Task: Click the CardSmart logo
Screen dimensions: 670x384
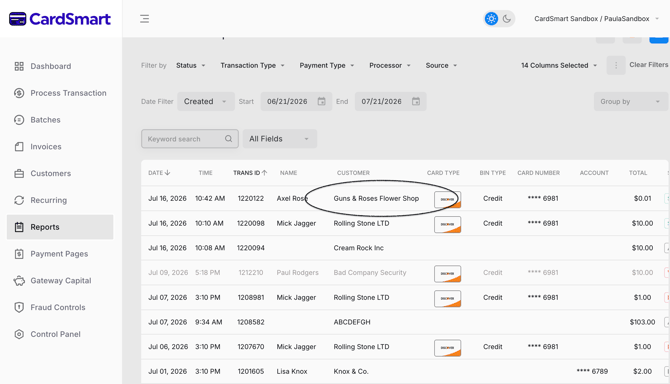Action: tap(60, 19)
